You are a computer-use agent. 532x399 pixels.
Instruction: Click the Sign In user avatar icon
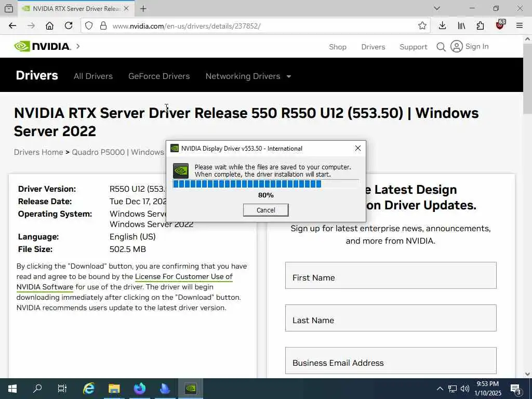[x=456, y=46]
